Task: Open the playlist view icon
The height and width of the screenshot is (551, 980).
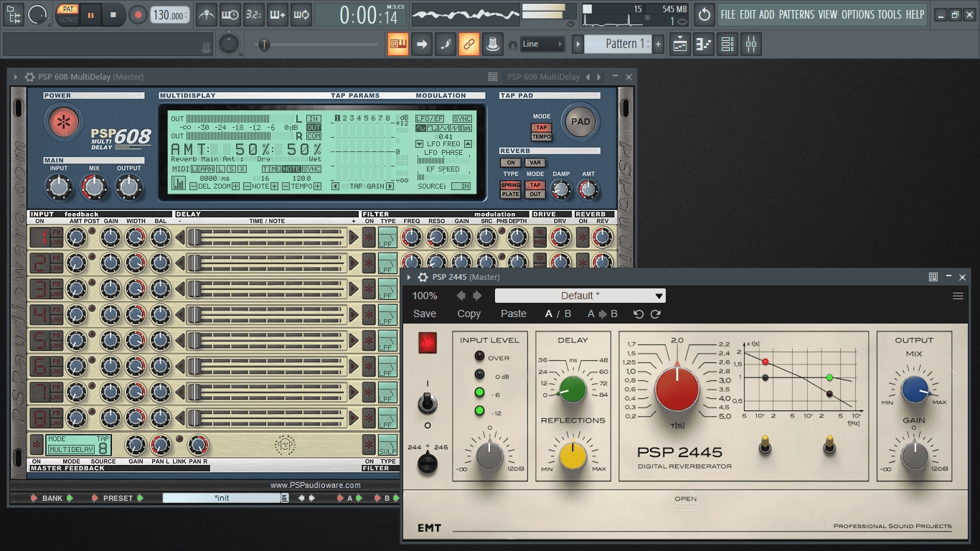Action: tap(680, 44)
